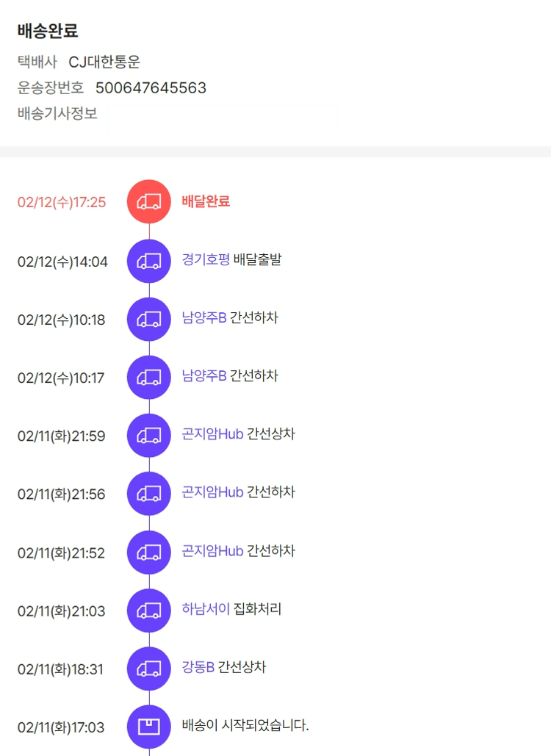Select the 02/12(수)17:25 timestamp
This screenshot has width=551, height=756.
(62, 202)
